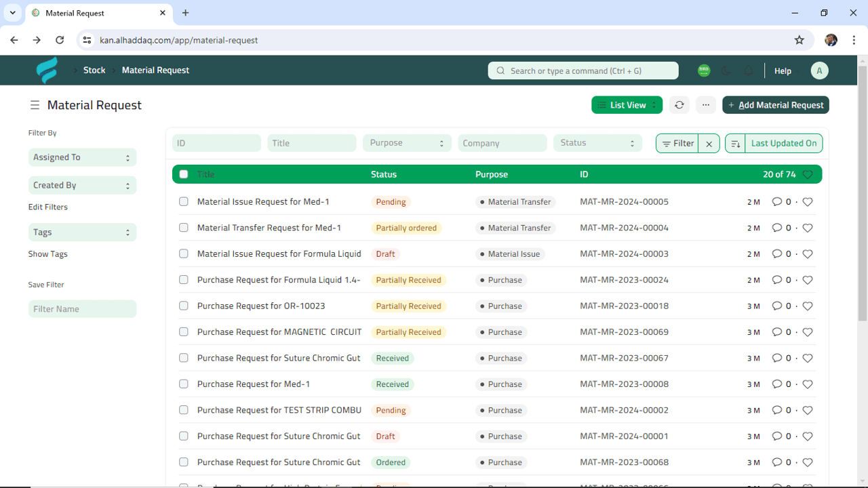Click the page vertical scrollbar
The image size is (868, 488).
863,193
